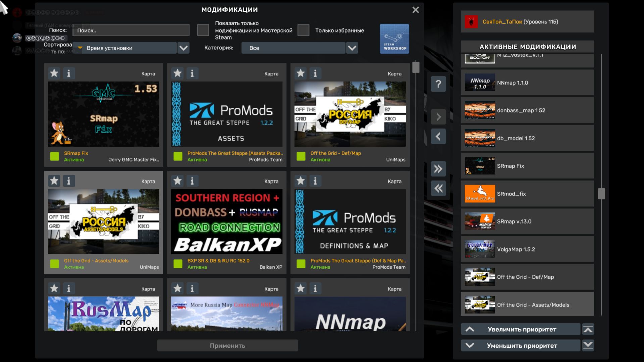This screenshot has width=644, height=362.
Task: Open info for BXP SR & DB & RU RC mod
Action: tap(192, 181)
